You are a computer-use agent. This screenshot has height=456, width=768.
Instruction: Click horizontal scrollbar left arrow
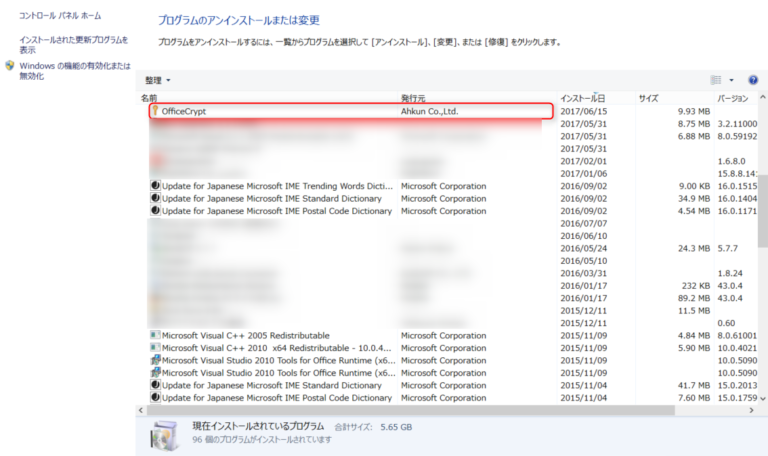(141, 410)
